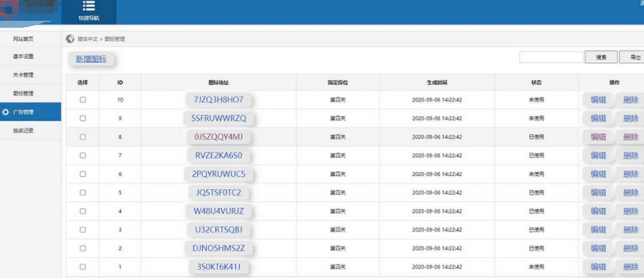
Task: Click 编辑 for row 3S0KT6K41J
Action: pyautogui.click(x=598, y=267)
